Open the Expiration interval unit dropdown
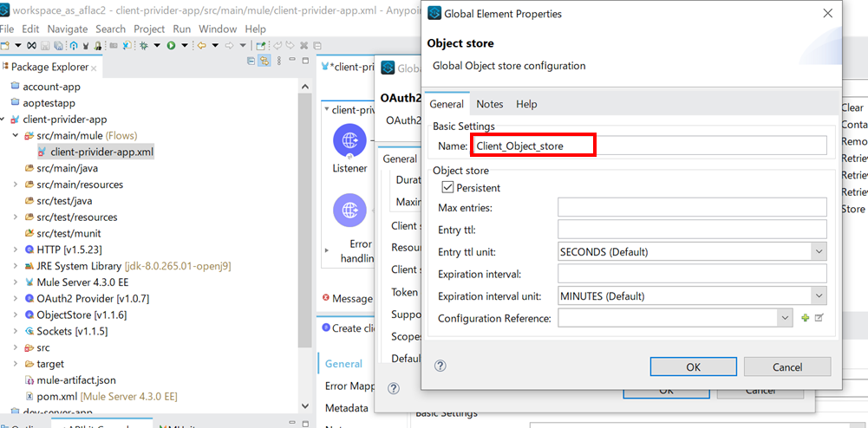Viewport: 868px width, 428px height. (x=819, y=296)
